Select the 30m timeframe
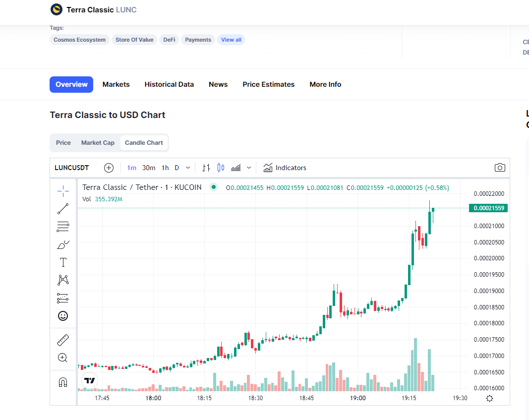 click(x=149, y=168)
